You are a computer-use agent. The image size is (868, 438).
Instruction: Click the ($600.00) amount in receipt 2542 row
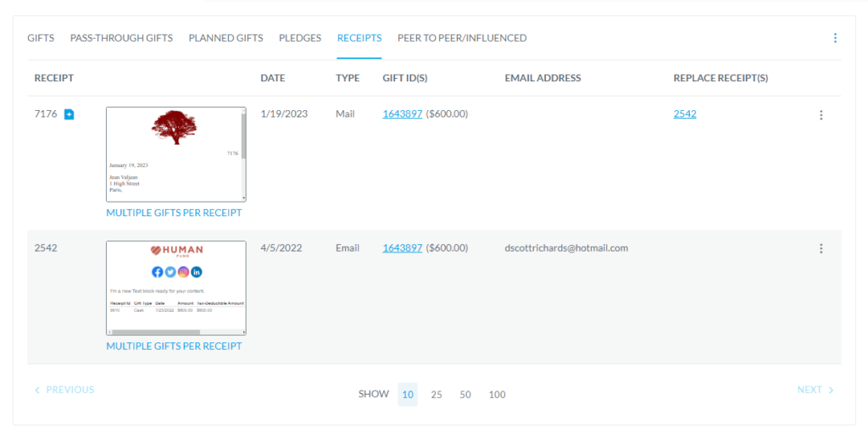(x=447, y=247)
